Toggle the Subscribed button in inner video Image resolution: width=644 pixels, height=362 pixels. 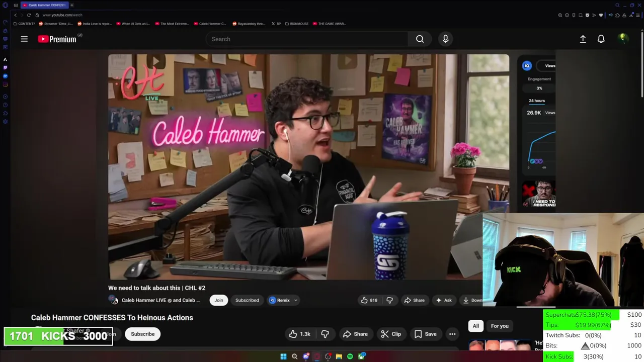(x=247, y=300)
